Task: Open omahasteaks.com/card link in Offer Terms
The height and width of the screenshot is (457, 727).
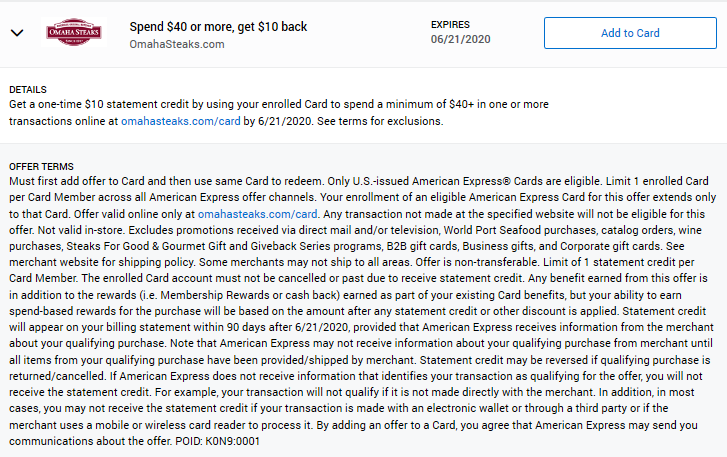Action: click(258, 214)
